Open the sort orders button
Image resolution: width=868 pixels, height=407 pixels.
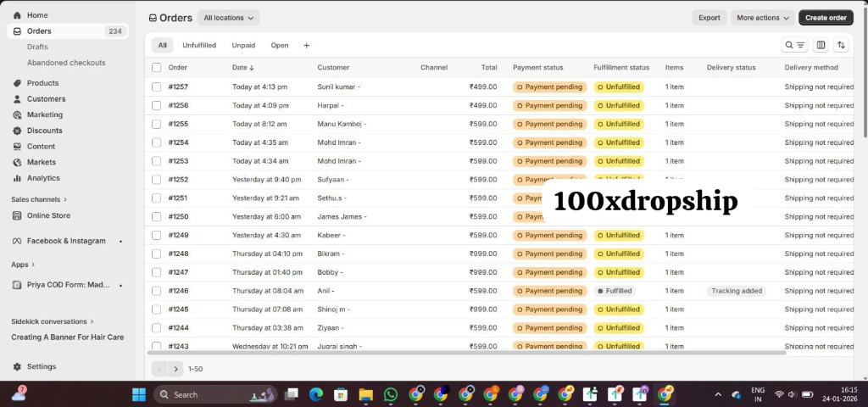click(841, 46)
